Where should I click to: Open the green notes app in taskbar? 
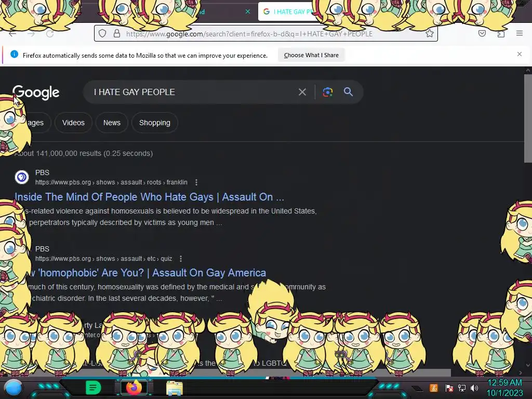click(93, 388)
